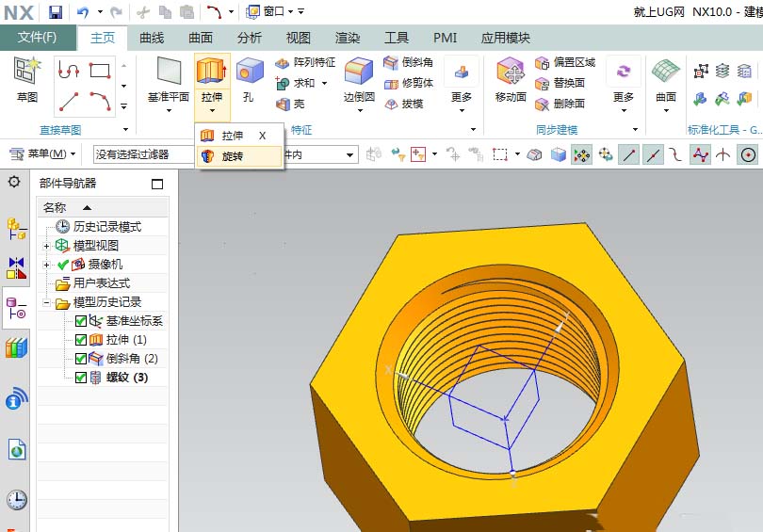Click Offset Region (偏置区域)
The height and width of the screenshot is (532, 763).
[564, 62]
